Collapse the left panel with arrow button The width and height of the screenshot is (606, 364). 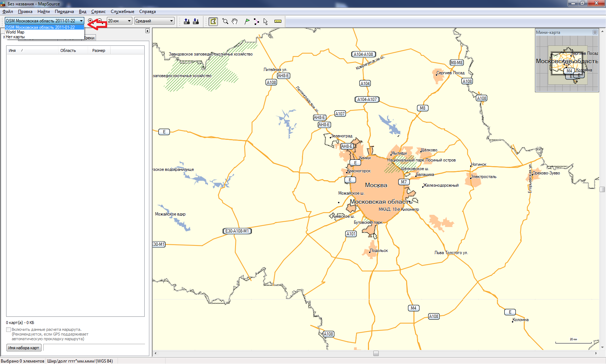(x=147, y=31)
